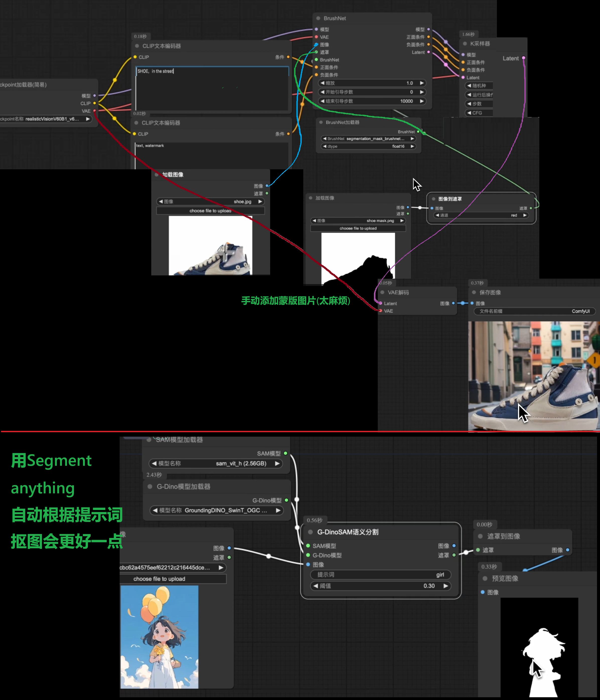
Task: Click the right arrow on the GroundingDINO 模型名称 selector
Action: coord(278,510)
